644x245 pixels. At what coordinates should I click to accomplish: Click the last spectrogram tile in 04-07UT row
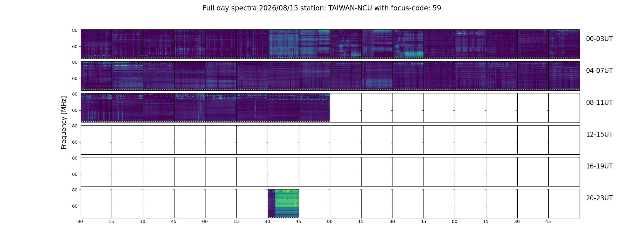coord(564,76)
